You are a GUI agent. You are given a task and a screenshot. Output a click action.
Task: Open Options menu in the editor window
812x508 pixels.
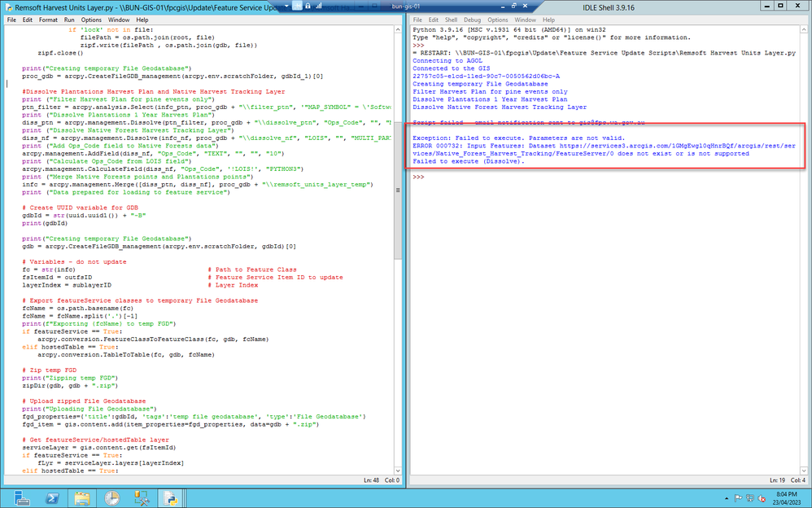(x=91, y=20)
